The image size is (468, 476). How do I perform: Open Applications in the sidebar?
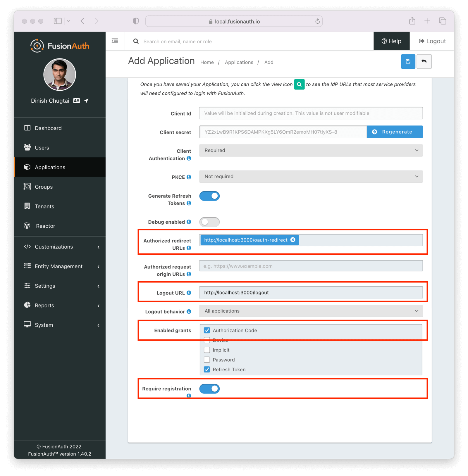point(60,167)
